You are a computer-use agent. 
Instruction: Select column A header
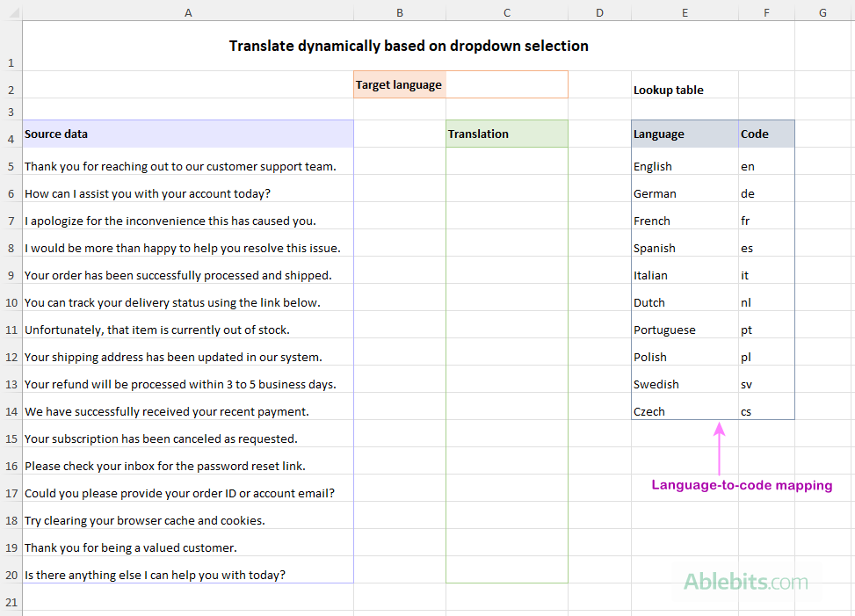tap(188, 12)
